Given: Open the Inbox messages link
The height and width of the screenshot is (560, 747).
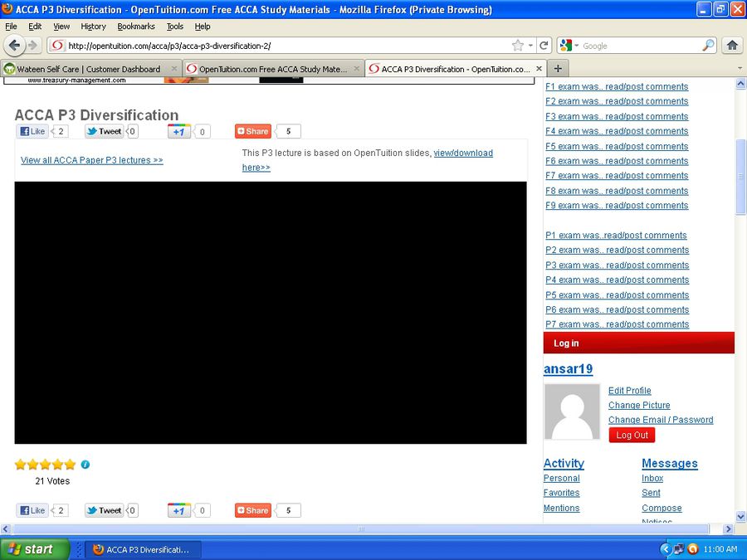Looking at the screenshot, I should (x=652, y=478).
